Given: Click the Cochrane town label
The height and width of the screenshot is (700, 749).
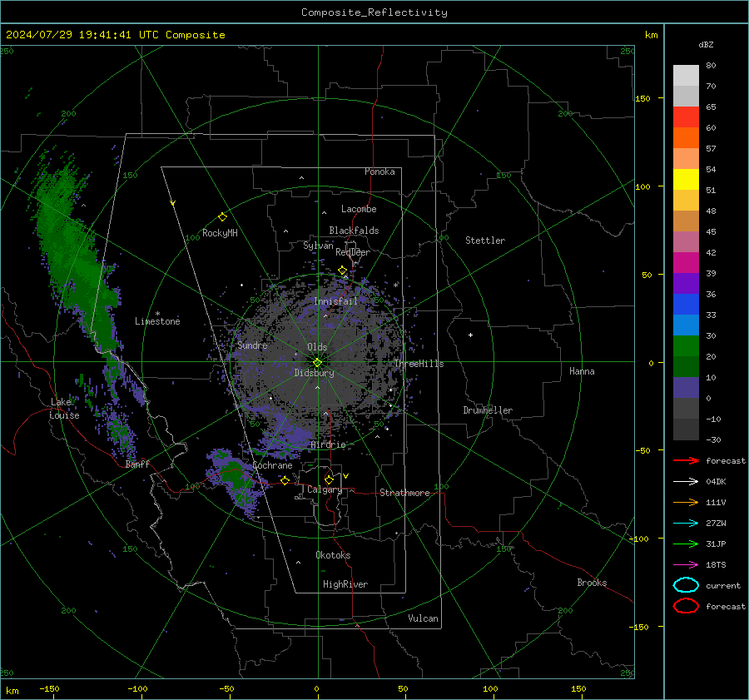Looking at the screenshot, I should coord(272,465).
